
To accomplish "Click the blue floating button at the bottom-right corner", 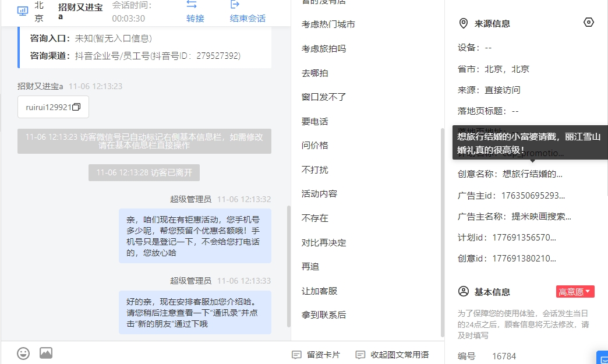I will (x=602, y=358).
